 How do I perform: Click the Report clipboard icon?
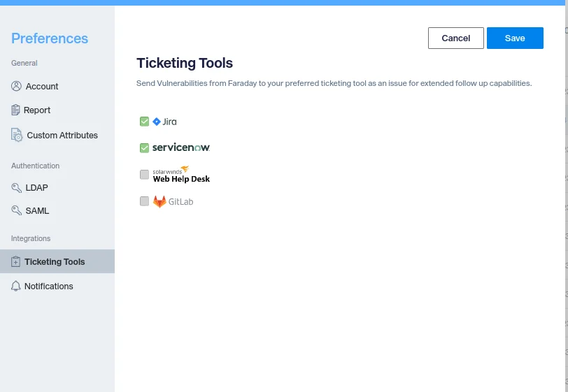click(x=17, y=110)
